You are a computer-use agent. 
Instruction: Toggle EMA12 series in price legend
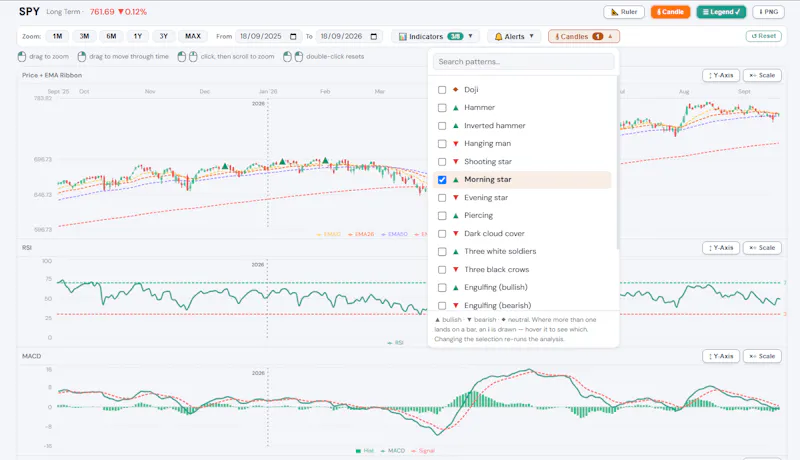tap(329, 234)
